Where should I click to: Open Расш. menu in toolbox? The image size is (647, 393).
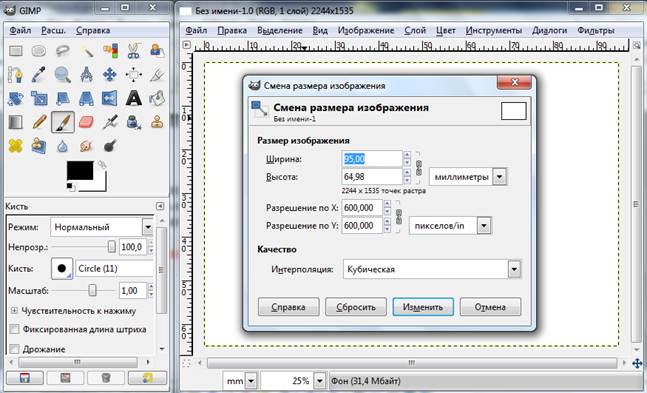click(53, 31)
